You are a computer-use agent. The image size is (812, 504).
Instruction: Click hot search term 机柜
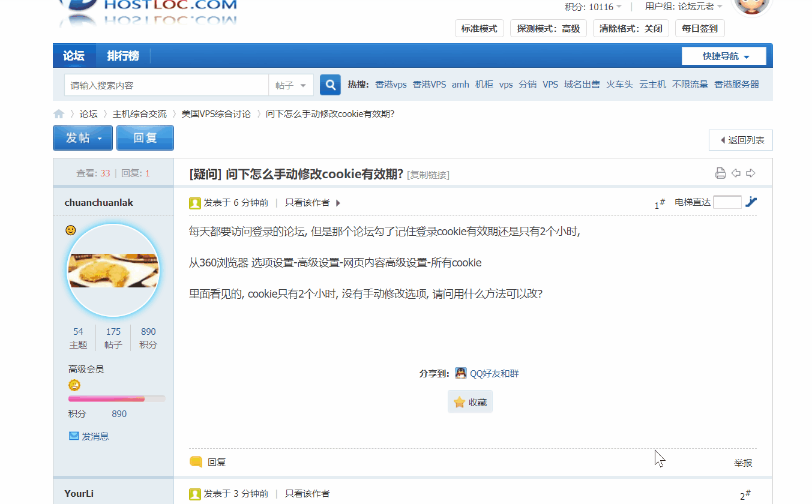[484, 85]
